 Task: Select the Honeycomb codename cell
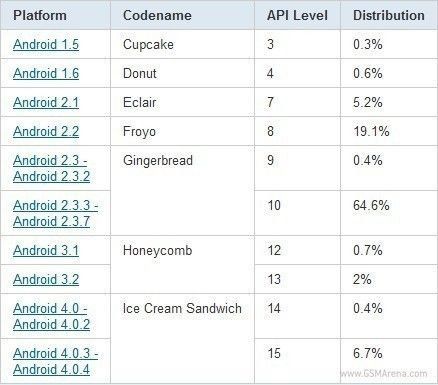coord(183,265)
